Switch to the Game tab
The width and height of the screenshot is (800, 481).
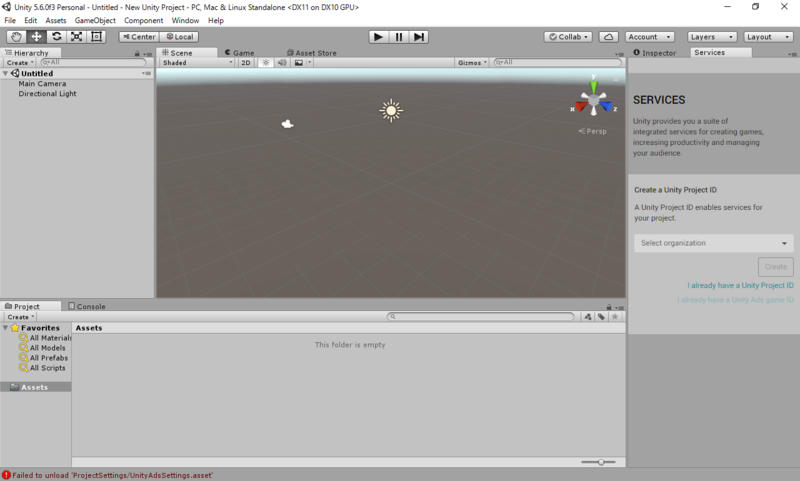(239, 53)
